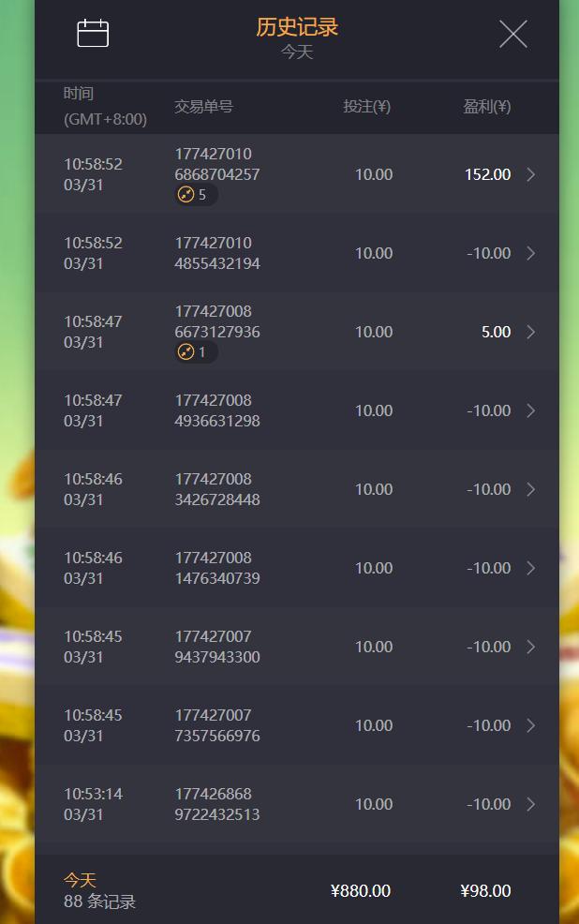
Task: Open chevron for transaction ending 9437943300
Action: pyautogui.click(x=530, y=647)
